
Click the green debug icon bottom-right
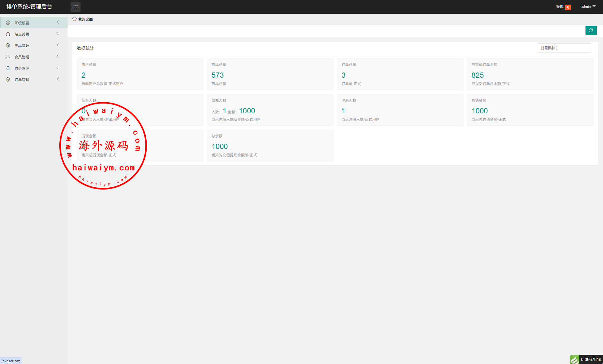[574, 359]
